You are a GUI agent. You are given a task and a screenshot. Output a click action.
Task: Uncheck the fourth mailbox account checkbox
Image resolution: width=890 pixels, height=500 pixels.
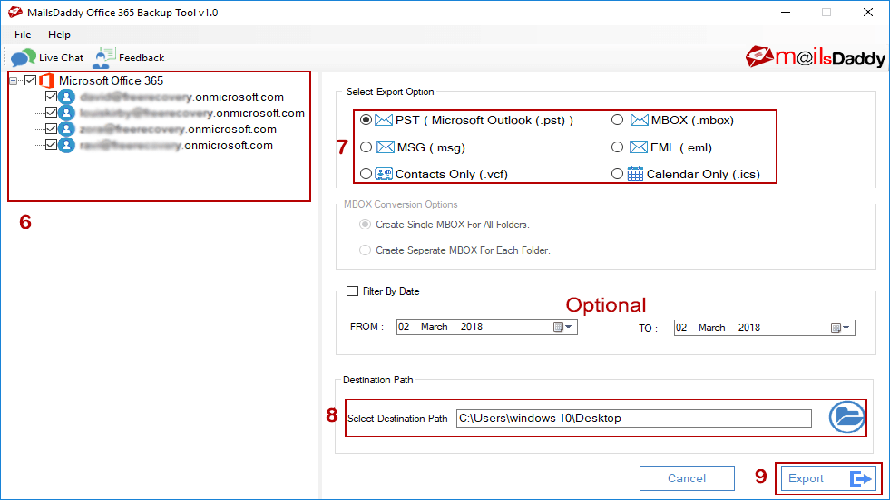[51, 144]
